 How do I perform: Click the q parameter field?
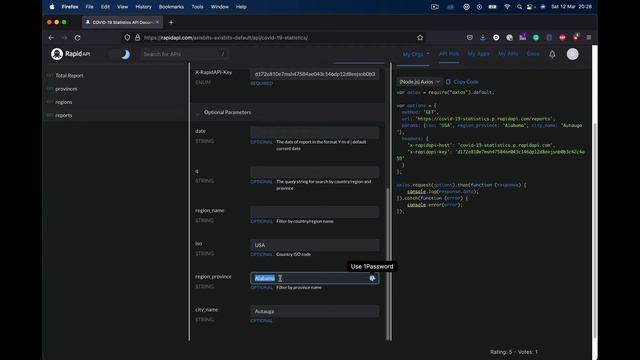coord(315,171)
